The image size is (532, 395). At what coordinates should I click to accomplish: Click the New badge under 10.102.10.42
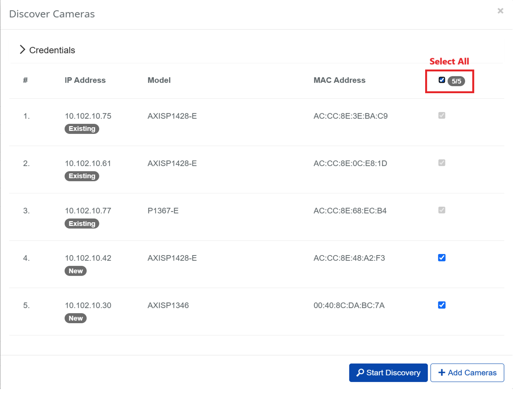pos(75,271)
